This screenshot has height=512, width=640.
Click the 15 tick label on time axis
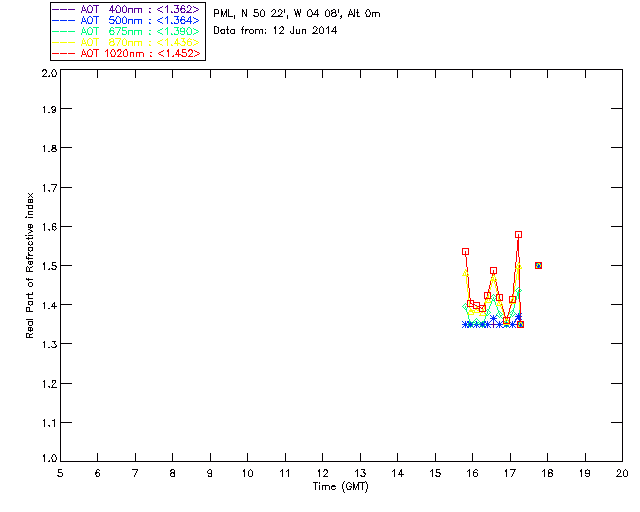click(x=435, y=473)
